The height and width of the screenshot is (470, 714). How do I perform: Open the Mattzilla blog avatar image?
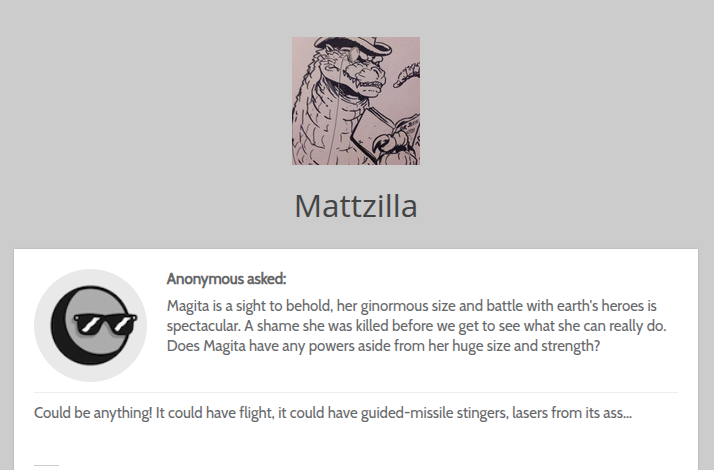point(356,101)
